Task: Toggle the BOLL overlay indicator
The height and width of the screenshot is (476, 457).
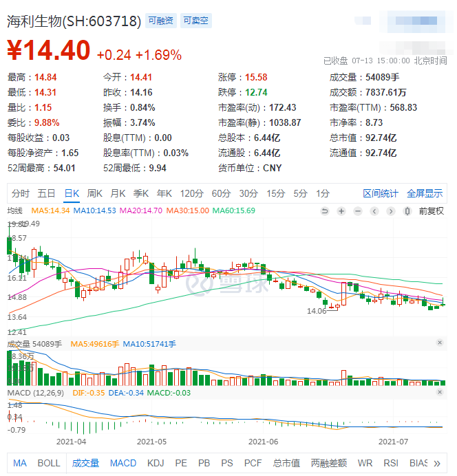Action: tap(49, 464)
